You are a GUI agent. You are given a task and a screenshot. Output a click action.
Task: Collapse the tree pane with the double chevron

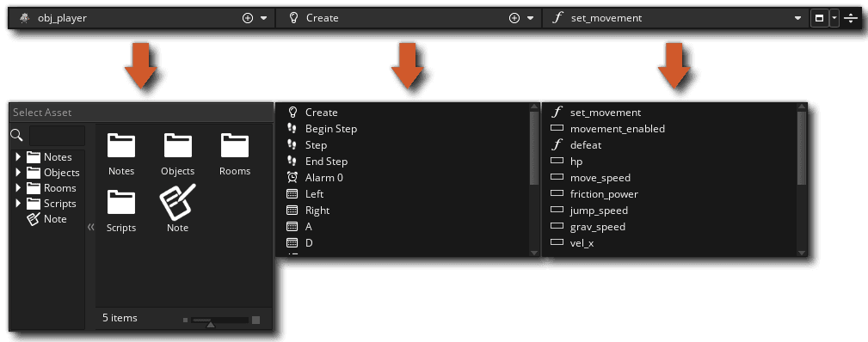[91, 227]
